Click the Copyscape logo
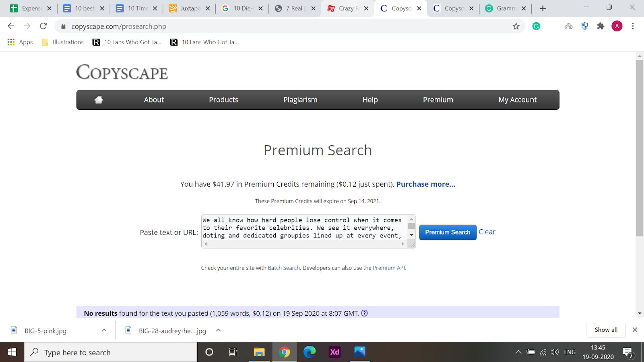This screenshot has width=644, height=362. click(x=122, y=72)
